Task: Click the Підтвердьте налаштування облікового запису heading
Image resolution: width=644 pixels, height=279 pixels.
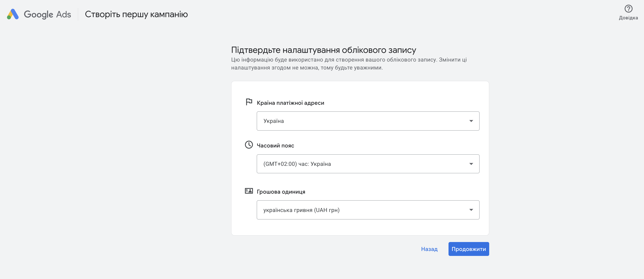Action: point(323,50)
